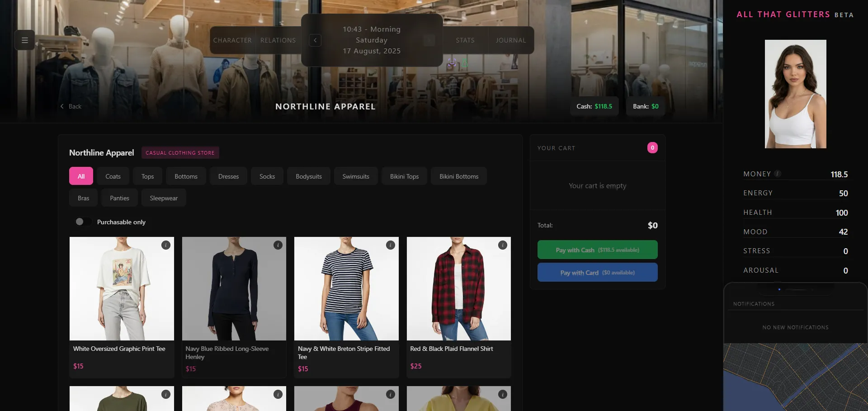
Task: Filter by Bottoms category
Action: point(186,176)
